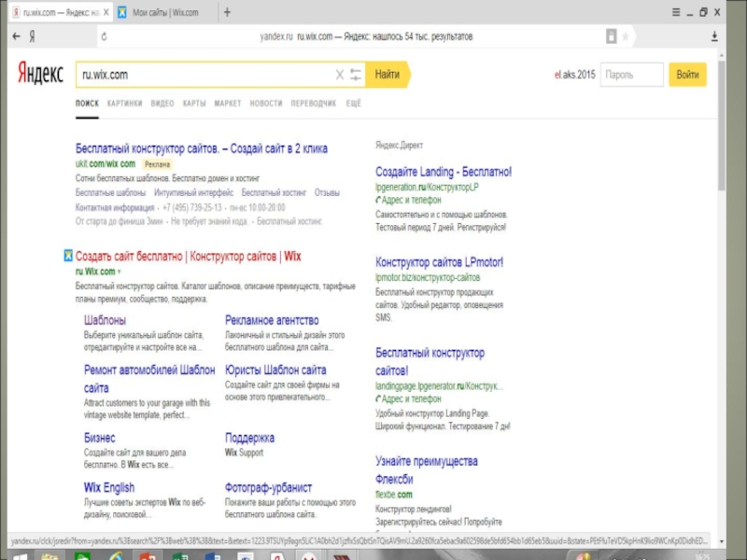This screenshot has width=747, height=560.
Task: Switch to the Мои сайты Wix.com tab
Action: tap(166, 12)
